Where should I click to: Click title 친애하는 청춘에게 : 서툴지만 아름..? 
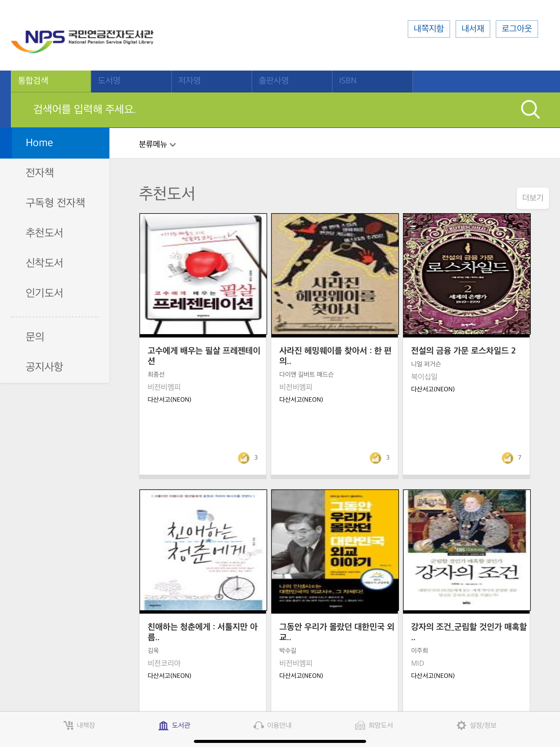203,632
